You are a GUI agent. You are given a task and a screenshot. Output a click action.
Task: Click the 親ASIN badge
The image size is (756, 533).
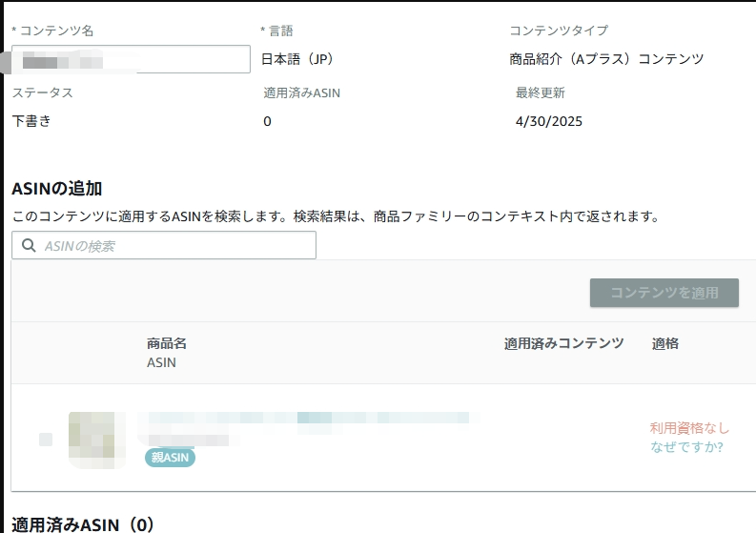coord(171,458)
